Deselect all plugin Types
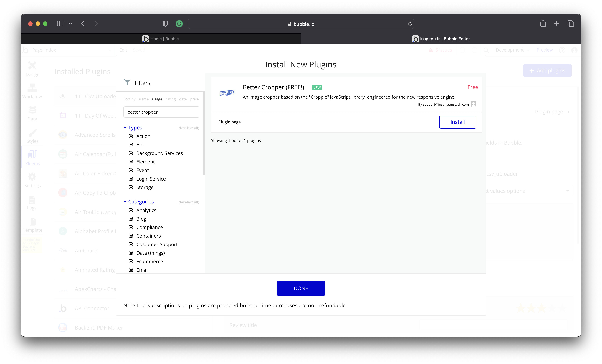 click(188, 128)
